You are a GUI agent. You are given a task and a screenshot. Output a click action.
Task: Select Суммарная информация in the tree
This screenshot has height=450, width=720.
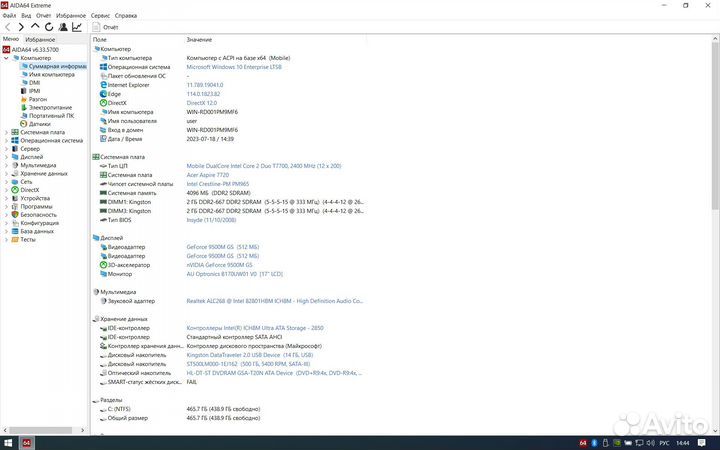(x=53, y=66)
